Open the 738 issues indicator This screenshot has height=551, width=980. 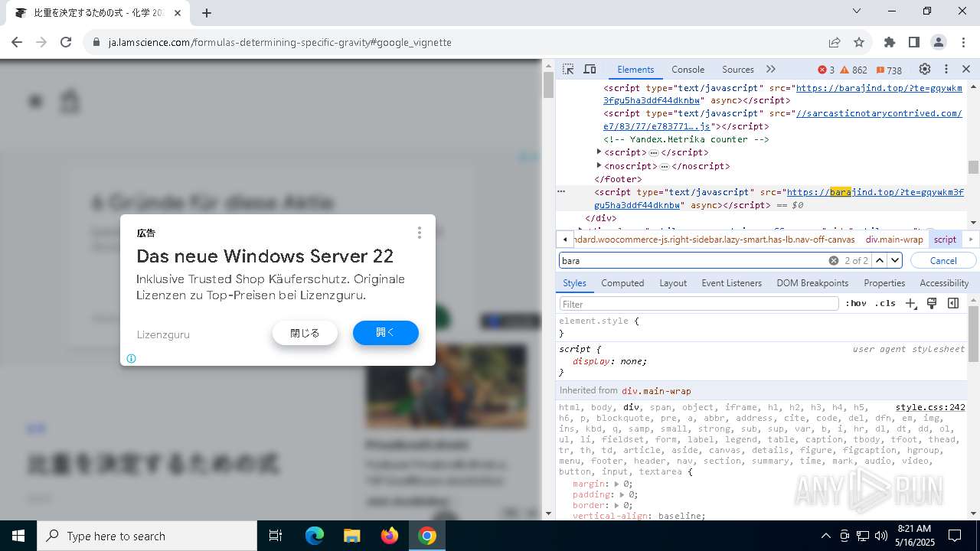coord(889,70)
